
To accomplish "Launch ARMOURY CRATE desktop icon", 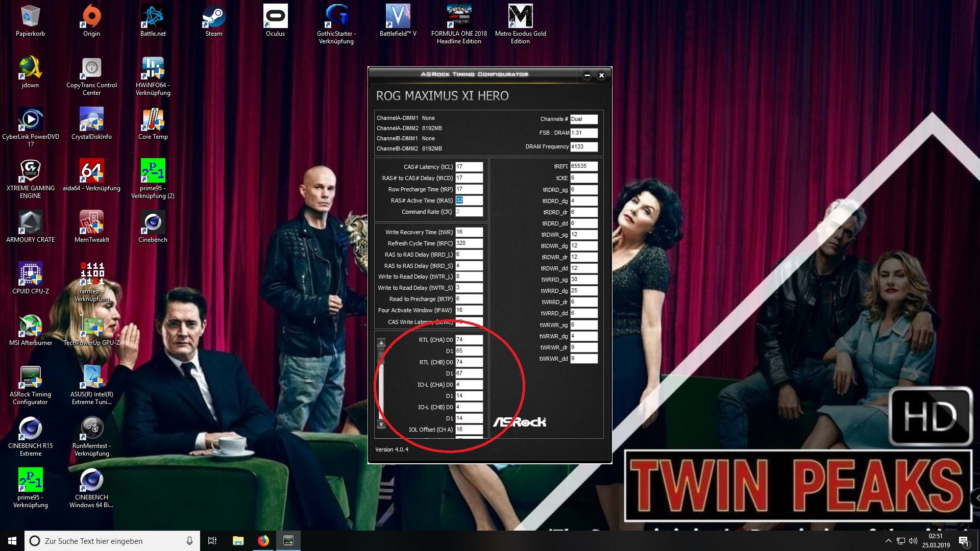I will (30, 227).
